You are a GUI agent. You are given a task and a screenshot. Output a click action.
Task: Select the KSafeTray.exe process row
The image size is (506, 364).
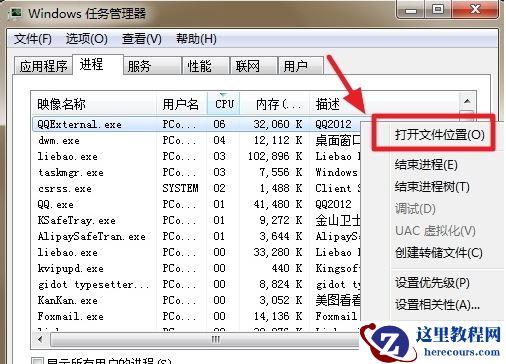pyautogui.click(x=197, y=220)
